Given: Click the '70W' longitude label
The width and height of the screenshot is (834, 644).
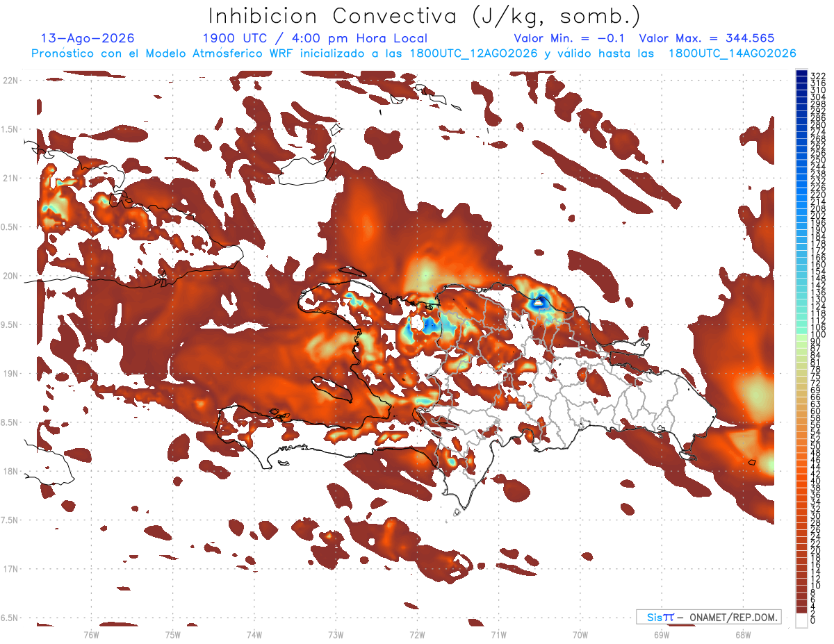Looking at the screenshot, I should pos(580,635).
